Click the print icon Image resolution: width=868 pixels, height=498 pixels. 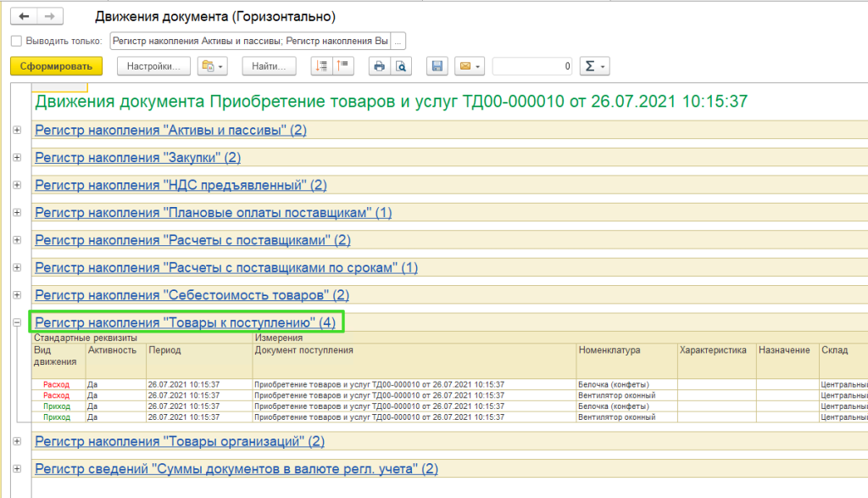tap(380, 65)
